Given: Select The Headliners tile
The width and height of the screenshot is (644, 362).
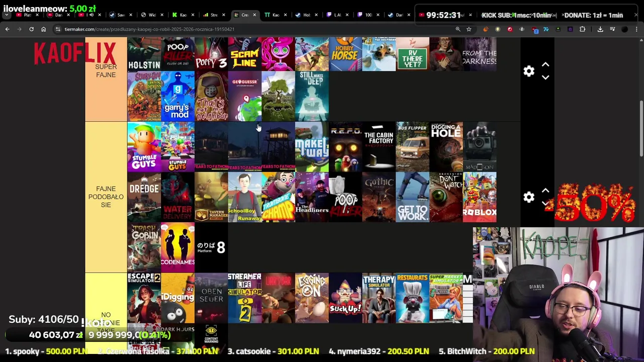Looking at the screenshot, I should pyautogui.click(x=312, y=197).
